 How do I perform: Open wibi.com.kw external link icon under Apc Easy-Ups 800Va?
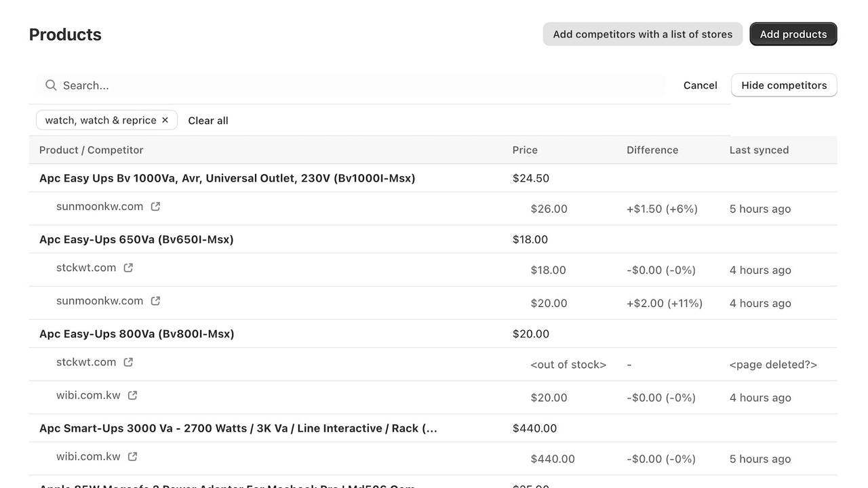pos(132,395)
